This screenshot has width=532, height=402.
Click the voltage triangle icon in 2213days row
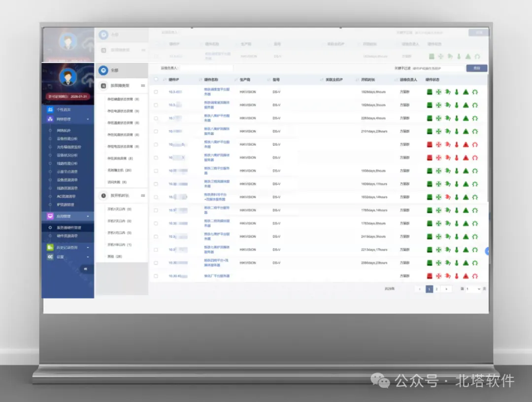[x=466, y=250]
